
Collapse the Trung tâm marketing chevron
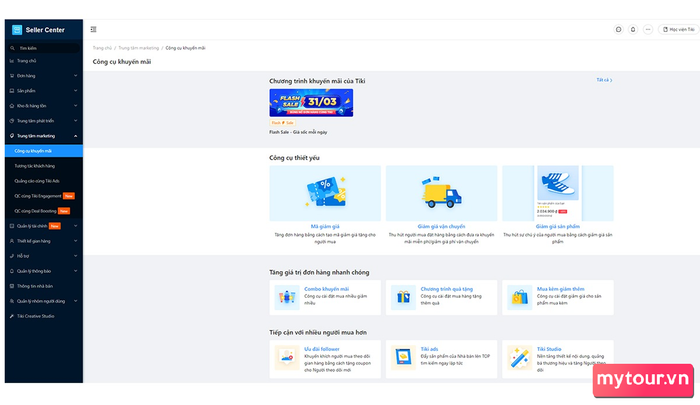tap(75, 136)
